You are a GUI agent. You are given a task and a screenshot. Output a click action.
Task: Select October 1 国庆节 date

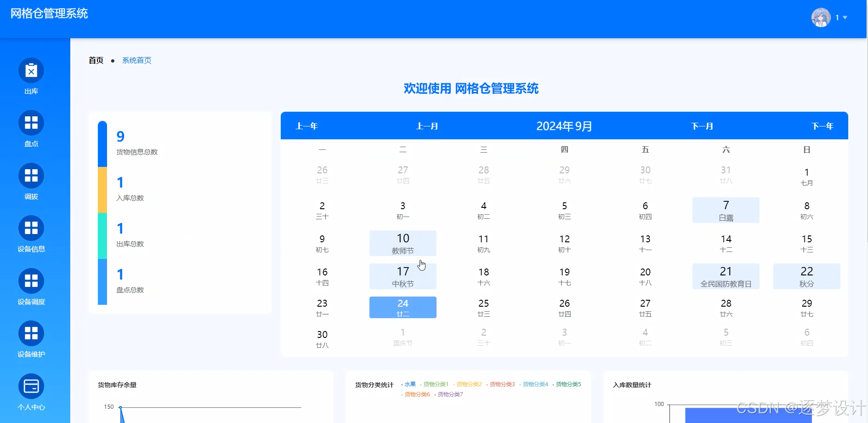click(x=403, y=337)
